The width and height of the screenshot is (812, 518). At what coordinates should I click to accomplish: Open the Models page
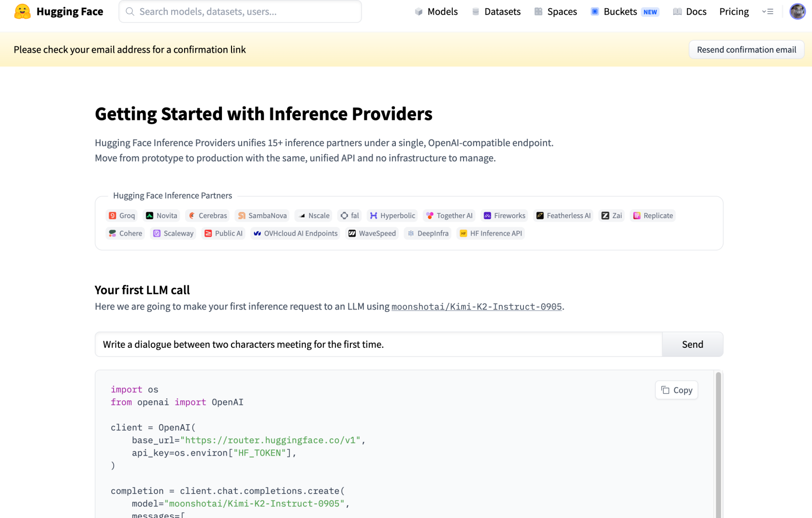point(436,12)
